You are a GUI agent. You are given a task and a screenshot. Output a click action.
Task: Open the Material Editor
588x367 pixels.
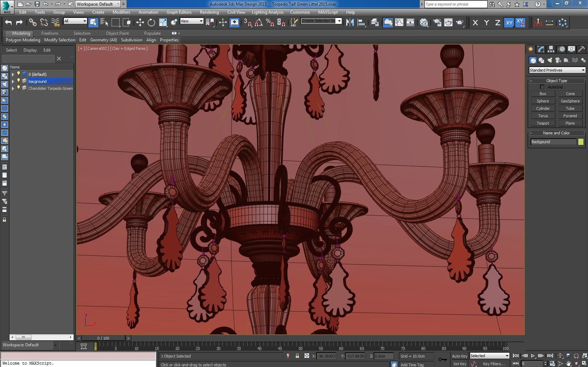coord(424,22)
